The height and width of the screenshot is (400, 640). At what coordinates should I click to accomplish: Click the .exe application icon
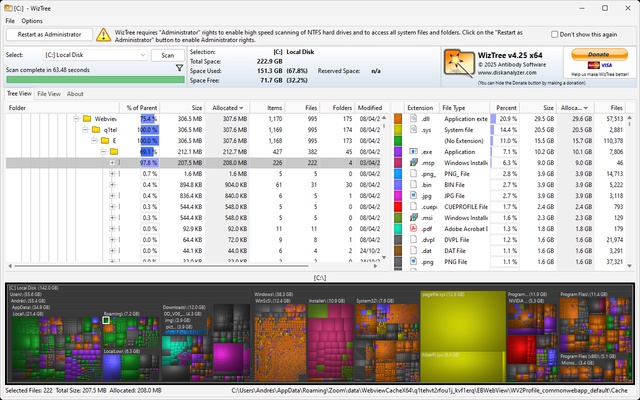(x=413, y=151)
